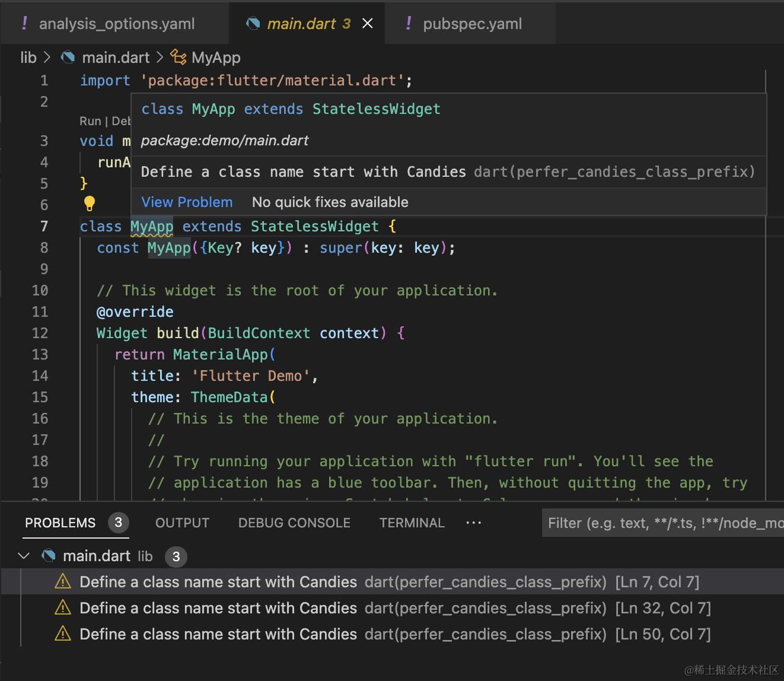Click warning icon of Ln 32 problem
784x681 pixels.
(62, 608)
